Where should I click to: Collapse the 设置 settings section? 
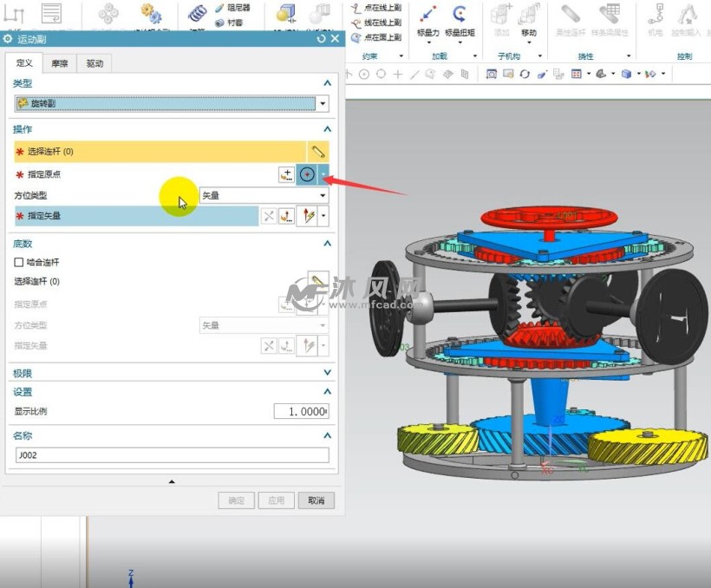[327, 392]
